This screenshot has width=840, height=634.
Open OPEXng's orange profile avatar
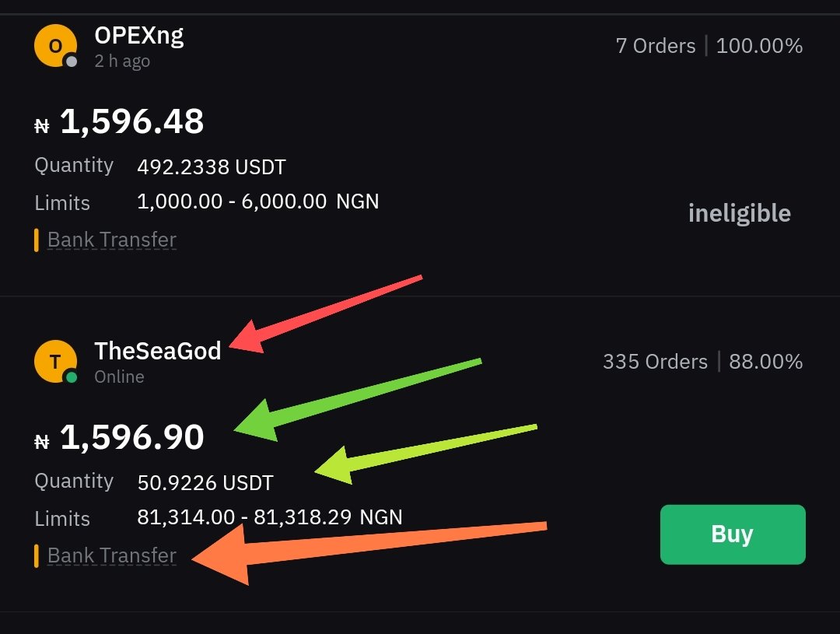[x=55, y=46]
